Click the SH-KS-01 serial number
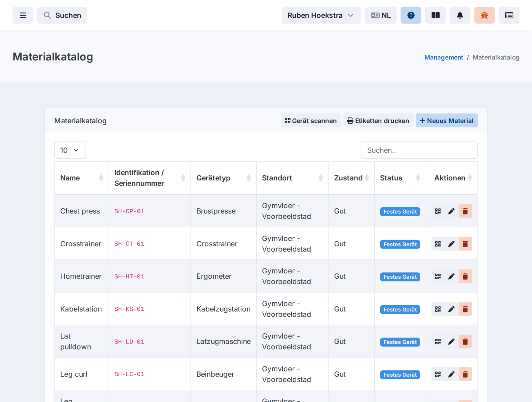Screen dimensions: 532x402 coord(129,309)
